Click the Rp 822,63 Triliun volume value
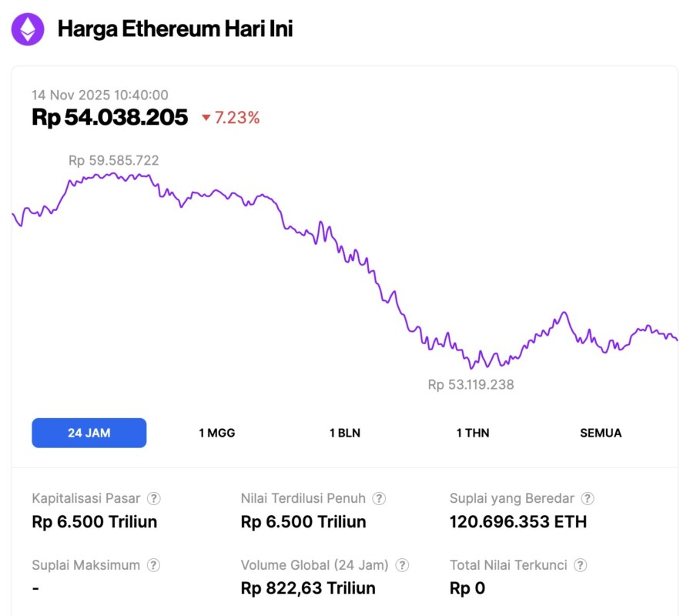 [308, 588]
